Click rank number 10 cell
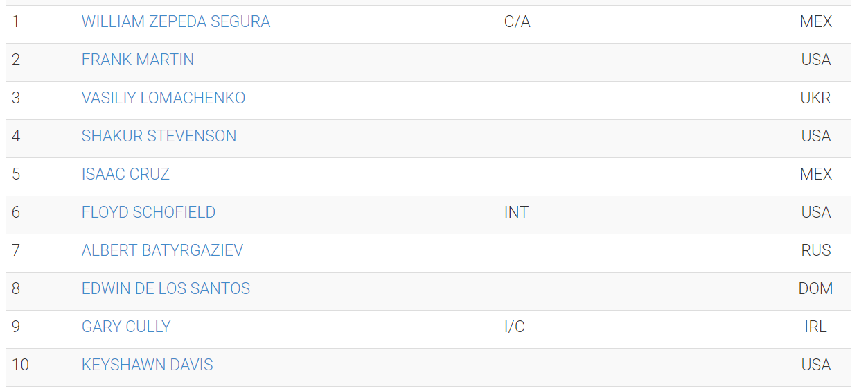 coord(21,365)
